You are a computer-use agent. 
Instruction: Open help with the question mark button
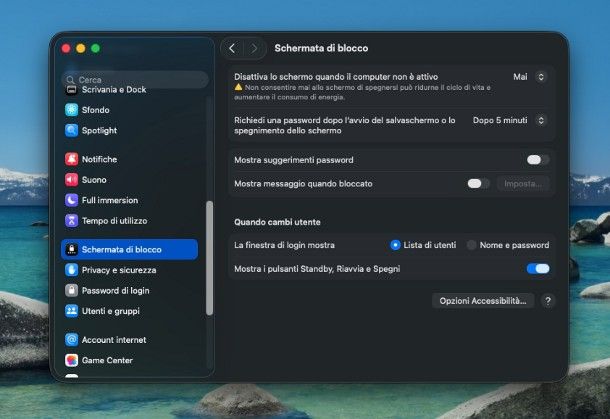click(x=548, y=301)
